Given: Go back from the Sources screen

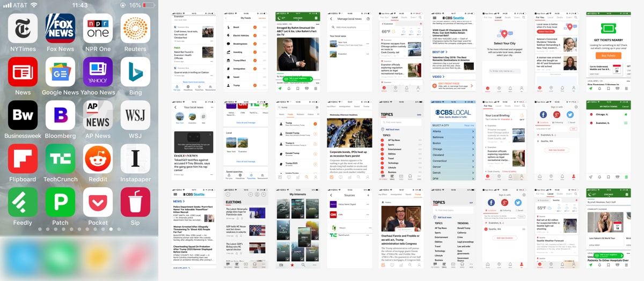Looking at the screenshot, I should tap(331, 195).
